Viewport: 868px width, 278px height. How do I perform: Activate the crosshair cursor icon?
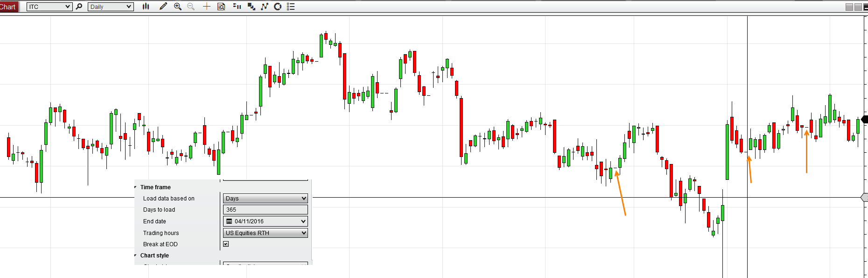[207, 7]
